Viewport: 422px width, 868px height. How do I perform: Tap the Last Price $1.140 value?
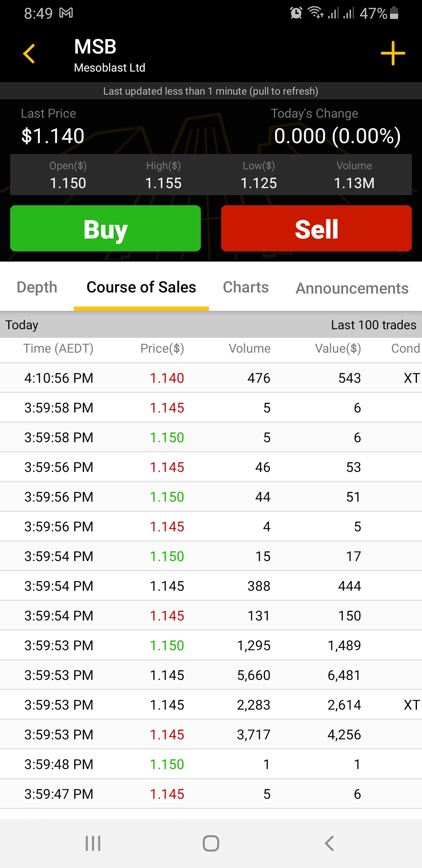(x=53, y=136)
